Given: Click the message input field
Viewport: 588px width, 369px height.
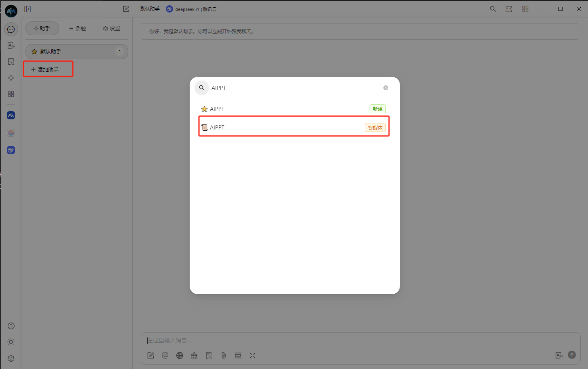Looking at the screenshot, I should coord(360,340).
